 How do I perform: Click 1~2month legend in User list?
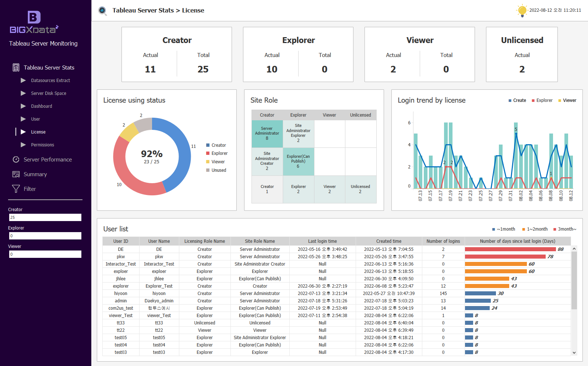(535, 229)
